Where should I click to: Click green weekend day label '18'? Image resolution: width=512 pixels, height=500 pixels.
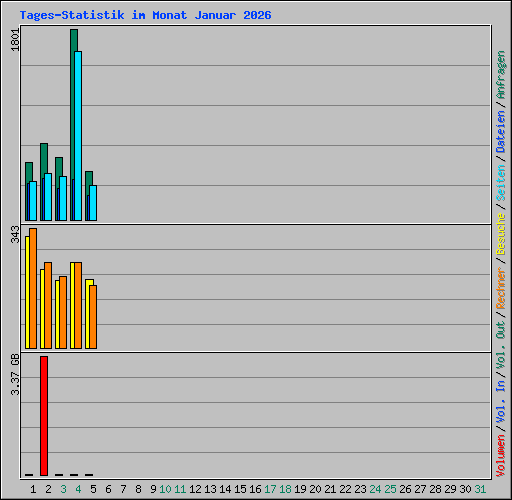click(285, 489)
